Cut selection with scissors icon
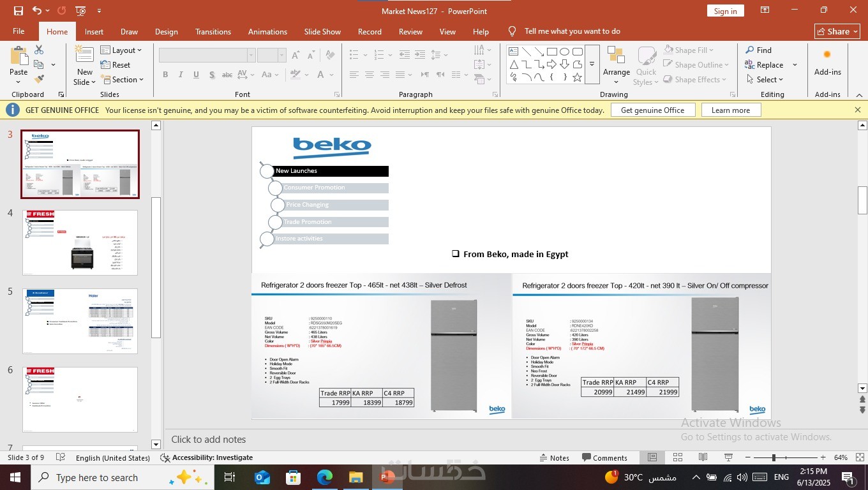The height and width of the screenshot is (490, 868). 39,50
